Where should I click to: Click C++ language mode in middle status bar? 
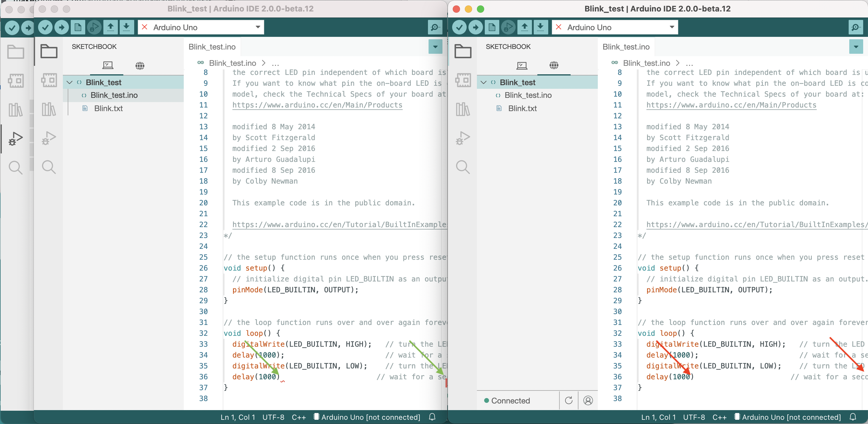[299, 417]
